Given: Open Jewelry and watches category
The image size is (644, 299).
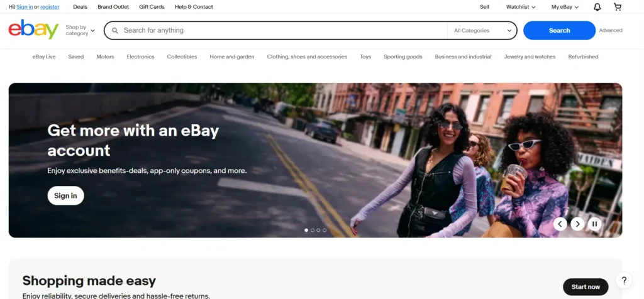Looking at the screenshot, I should coord(530,57).
